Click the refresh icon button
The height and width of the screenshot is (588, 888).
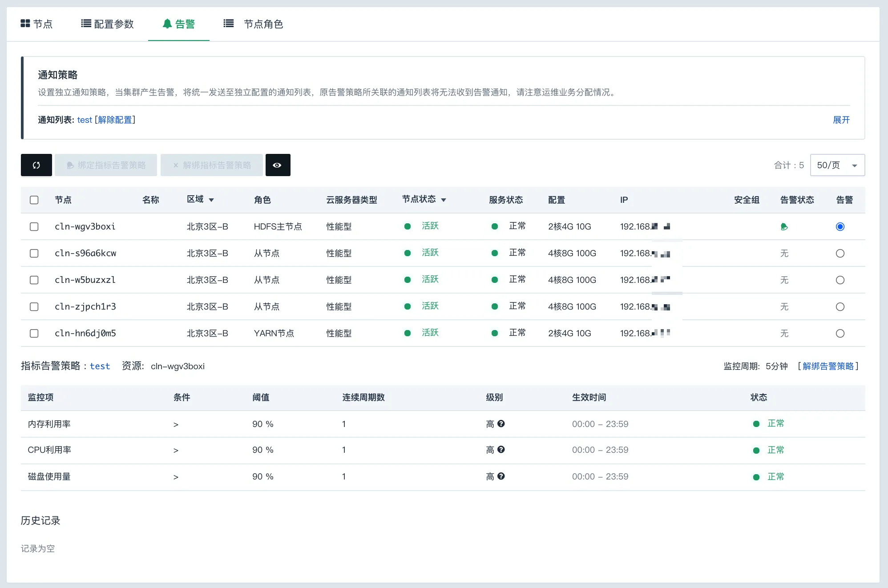36,165
